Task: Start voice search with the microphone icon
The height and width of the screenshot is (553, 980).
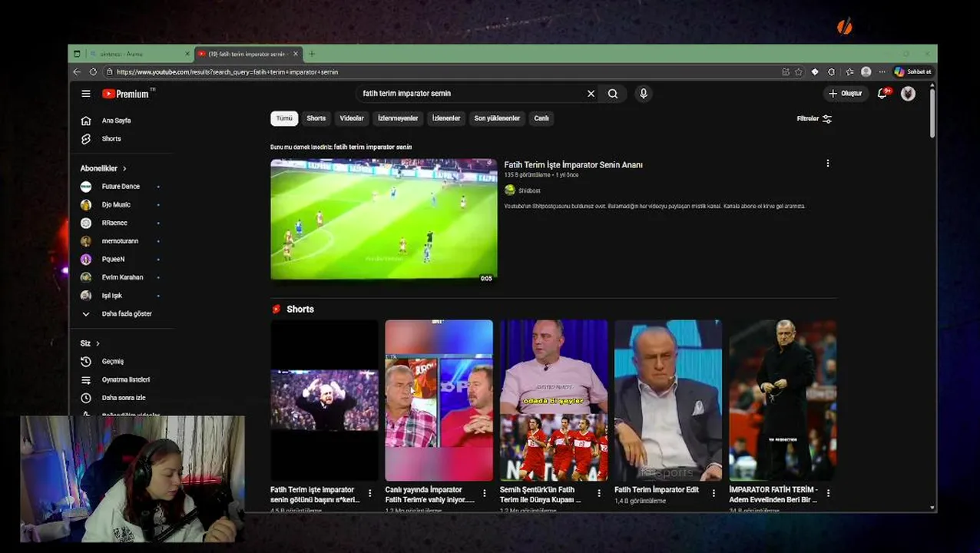Action: pos(644,94)
